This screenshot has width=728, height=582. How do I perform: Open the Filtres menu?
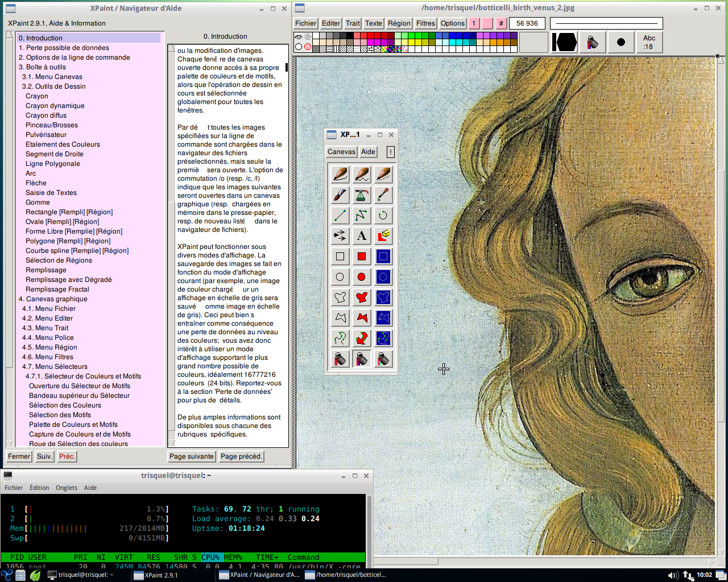(x=425, y=23)
